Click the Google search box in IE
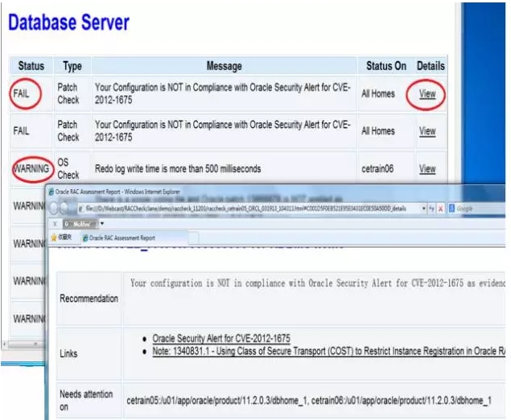The width and height of the screenshot is (511, 420). (479, 209)
